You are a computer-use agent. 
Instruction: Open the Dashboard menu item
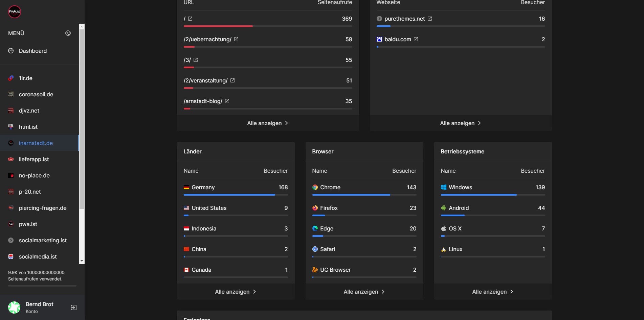32,51
